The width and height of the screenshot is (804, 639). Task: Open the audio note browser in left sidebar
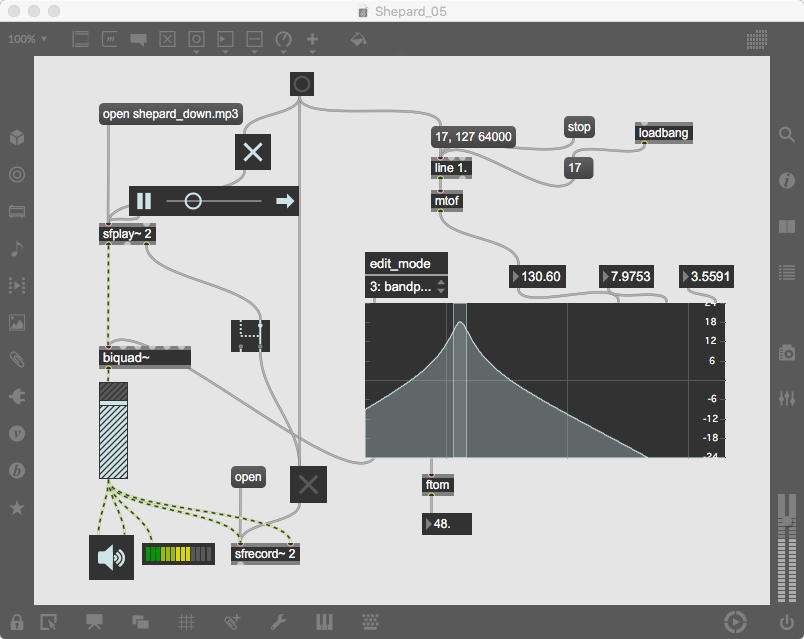click(17, 249)
